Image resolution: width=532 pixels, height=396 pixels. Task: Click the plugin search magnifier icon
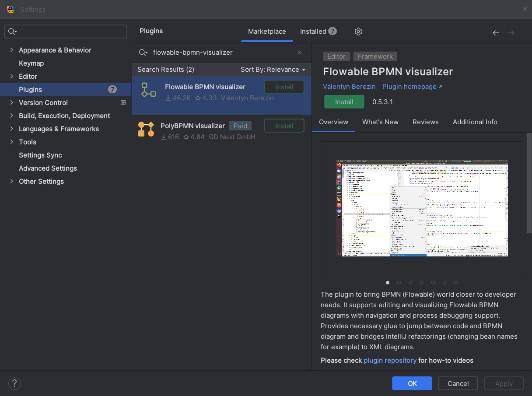(x=143, y=53)
